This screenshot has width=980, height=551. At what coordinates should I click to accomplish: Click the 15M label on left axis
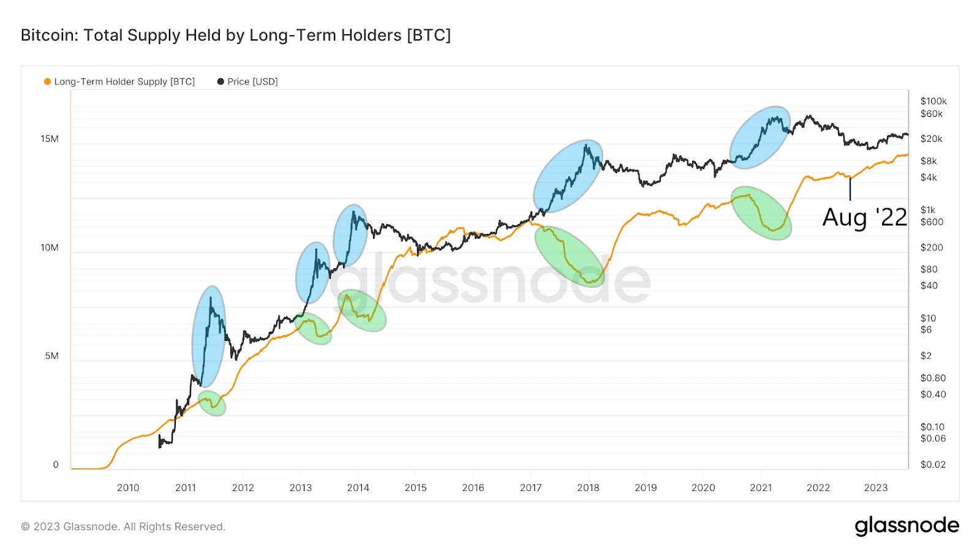tap(50, 139)
